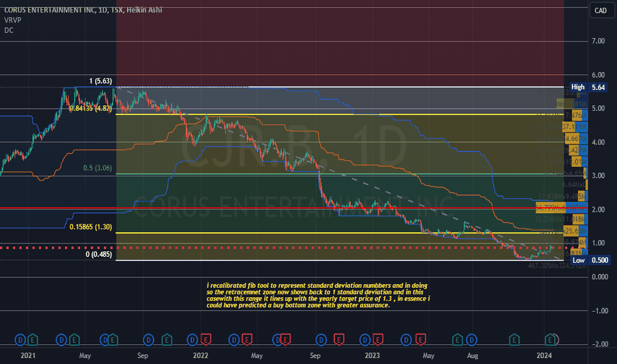Open the CAD currency selector
The width and height of the screenshot is (617, 364).
pos(600,11)
